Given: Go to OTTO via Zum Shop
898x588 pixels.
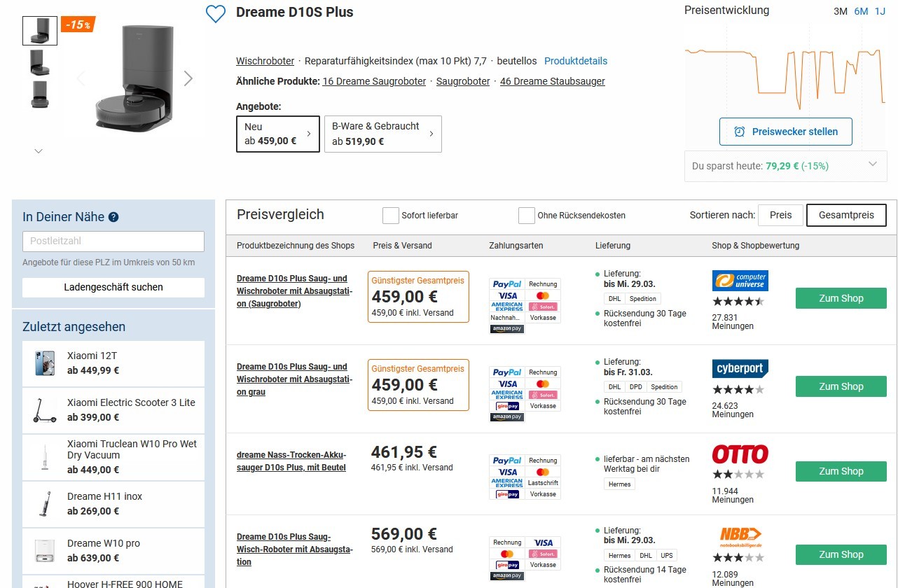Looking at the screenshot, I should [841, 471].
